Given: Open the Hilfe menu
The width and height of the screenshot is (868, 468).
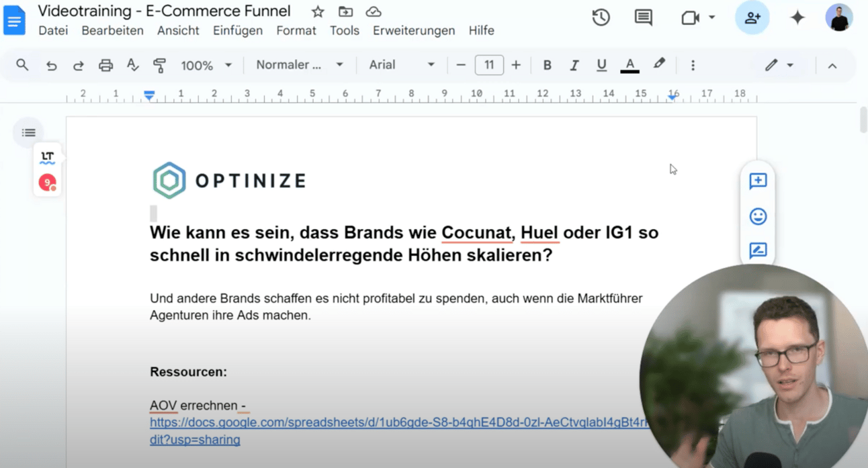Looking at the screenshot, I should tap(481, 31).
